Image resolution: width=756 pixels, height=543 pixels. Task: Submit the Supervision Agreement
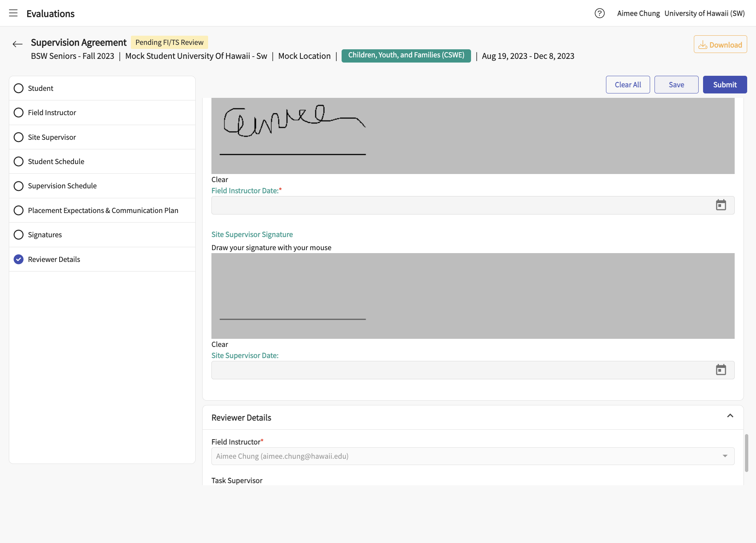pyautogui.click(x=725, y=85)
